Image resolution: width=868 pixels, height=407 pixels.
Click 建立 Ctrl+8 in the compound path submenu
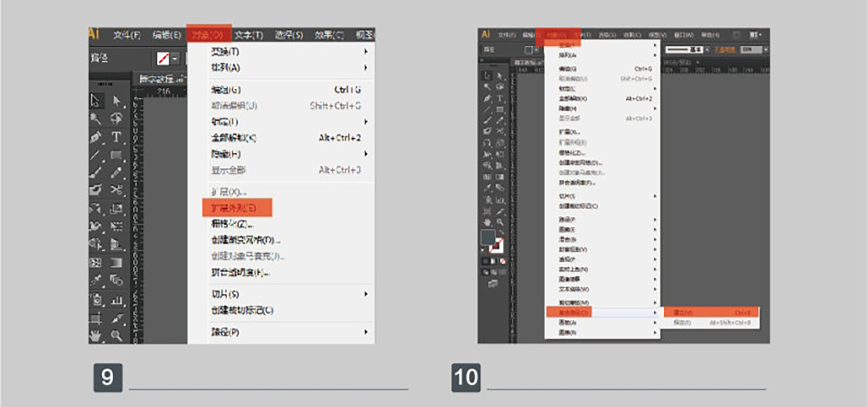pyautogui.click(x=711, y=312)
